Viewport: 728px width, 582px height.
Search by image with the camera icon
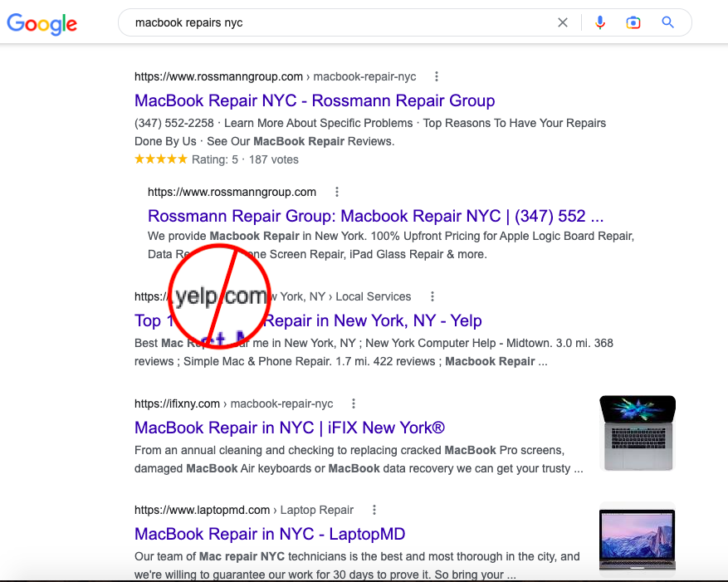[x=633, y=22]
